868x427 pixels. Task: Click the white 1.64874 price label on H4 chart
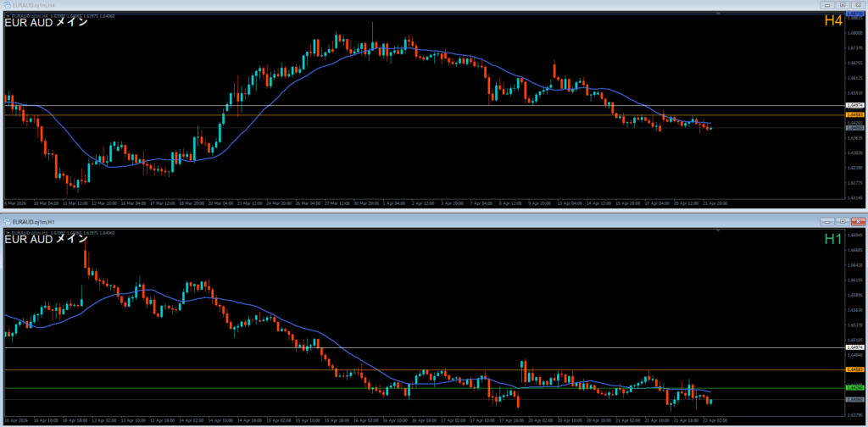tap(854, 106)
